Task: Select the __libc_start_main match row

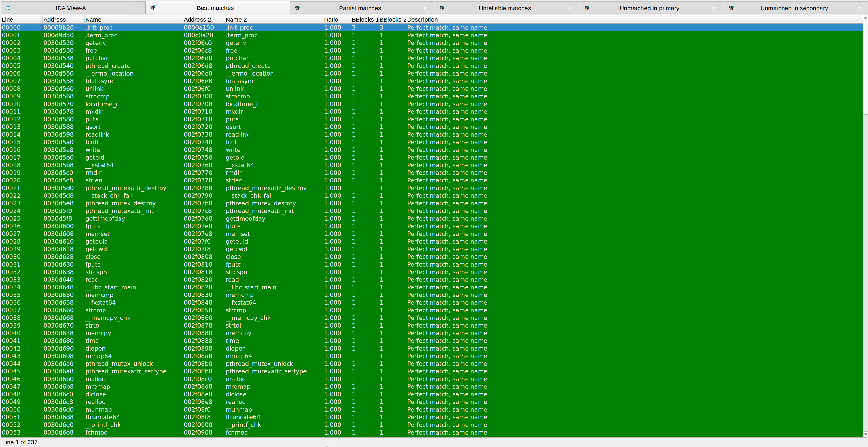Action: point(111,287)
